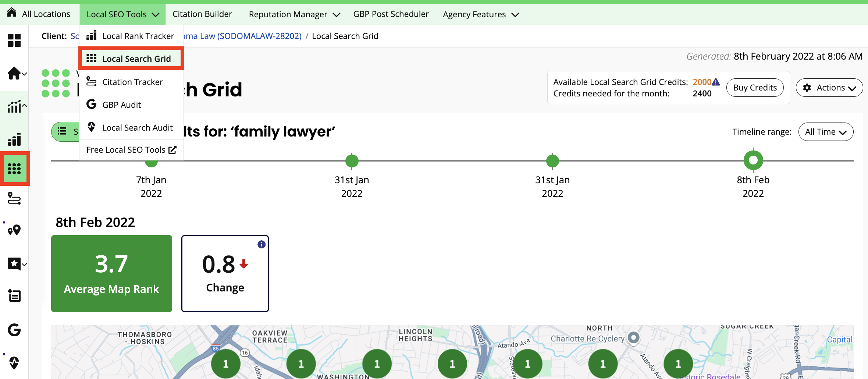The height and width of the screenshot is (379, 868).
Task: Select the 8th Feb 2022 timeline point
Action: click(x=753, y=160)
